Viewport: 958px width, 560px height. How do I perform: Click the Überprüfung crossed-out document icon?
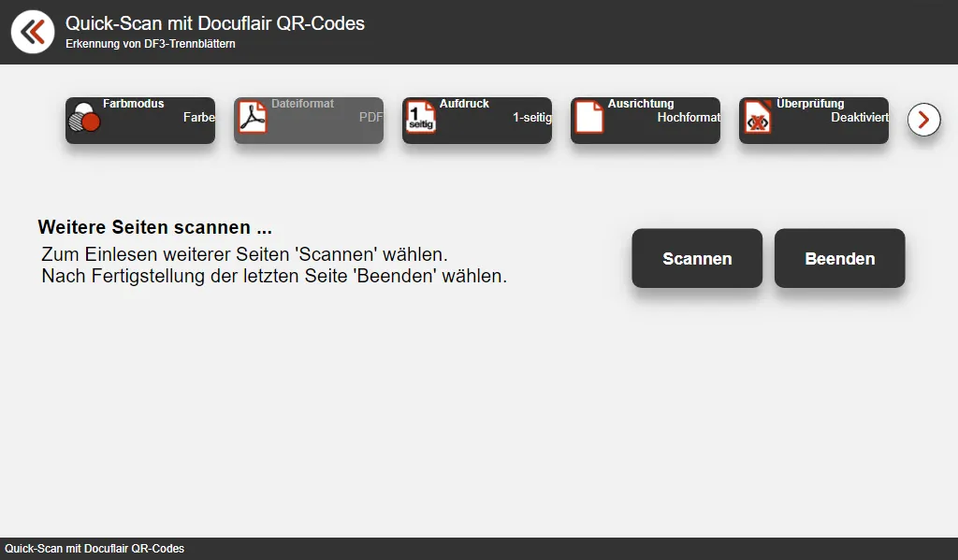[x=758, y=121]
